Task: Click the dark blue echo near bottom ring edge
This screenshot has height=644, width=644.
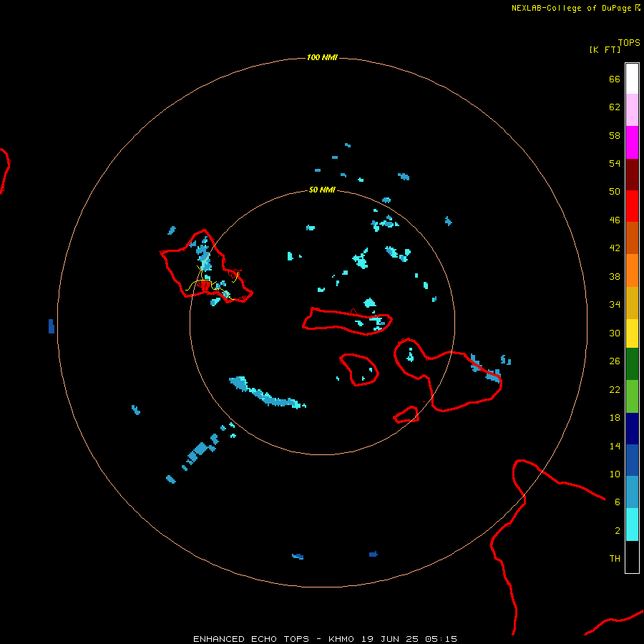Action: (x=373, y=554)
